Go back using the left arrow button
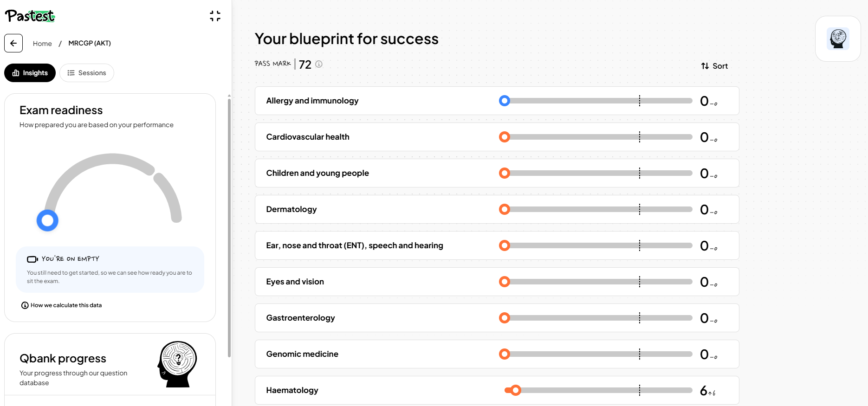The image size is (868, 406). tap(13, 43)
